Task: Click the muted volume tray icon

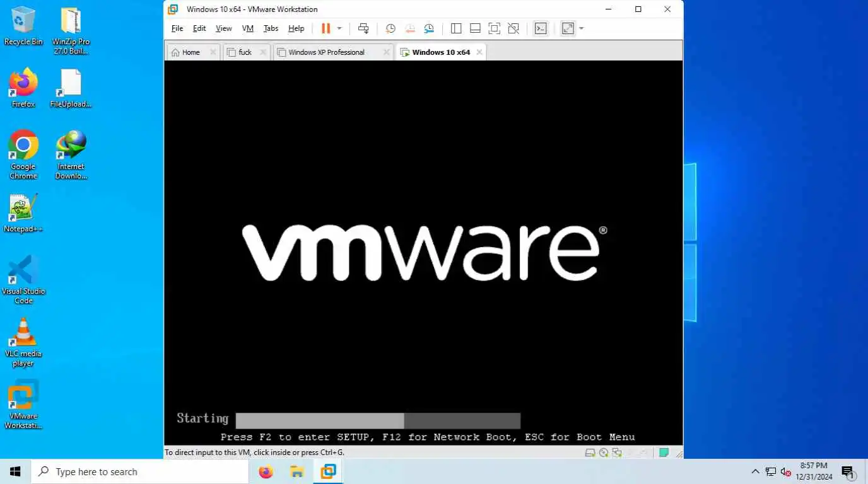Action: tap(785, 471)
